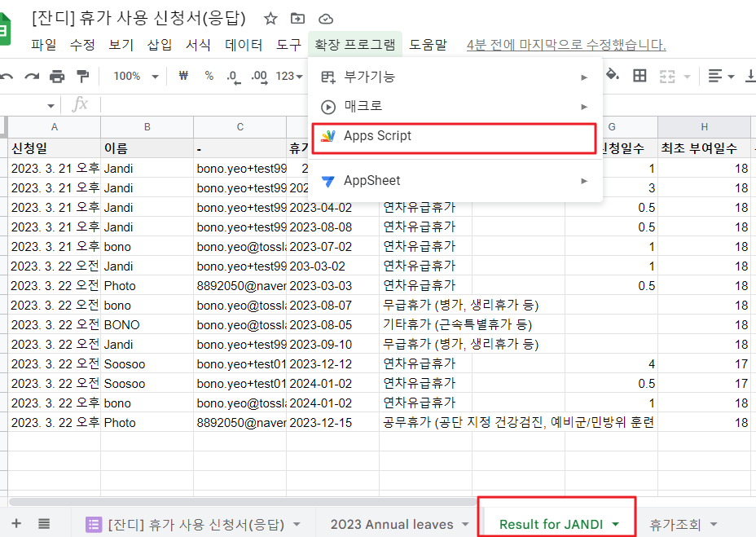Activate the paint format roller tool

pos(82,77)
